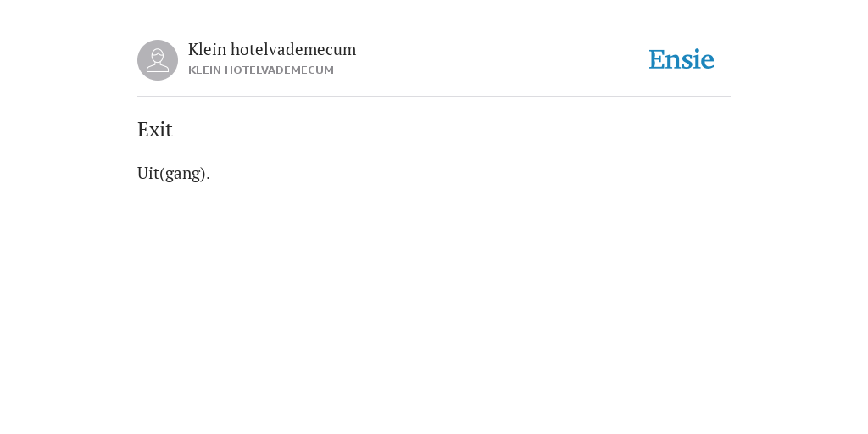View the author profile via the avatar
Image resolution: width=868 pixels, height=434 pixels.
pos(158,60)
